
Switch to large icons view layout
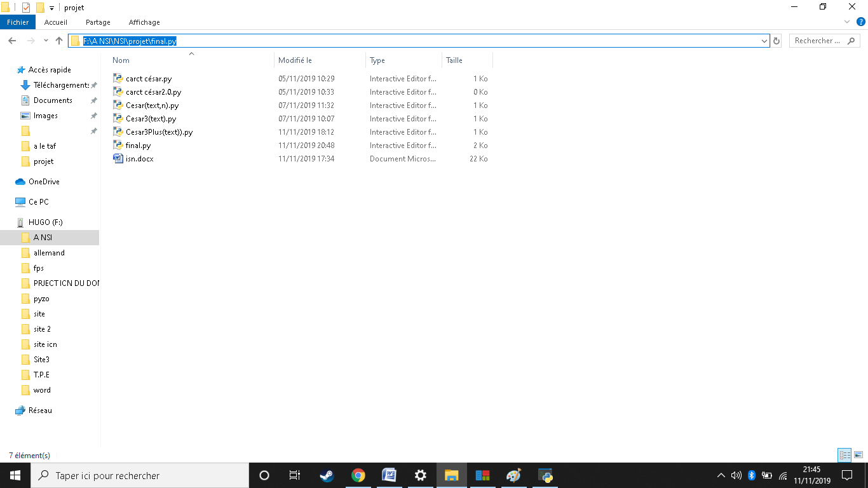pyautogui.click(x=858, y=455)
